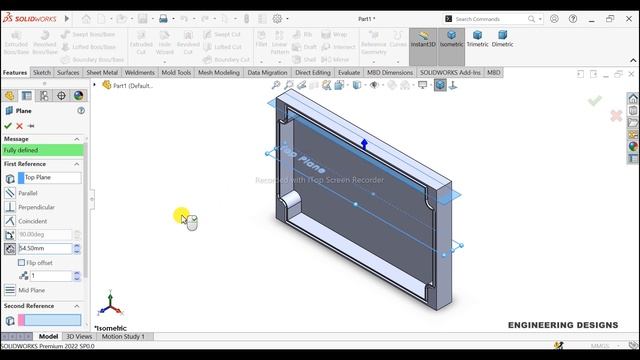Accept plane with green checkmark in panel
The height and width of the screenshot is (360, 640).
(x=8, y=126)
